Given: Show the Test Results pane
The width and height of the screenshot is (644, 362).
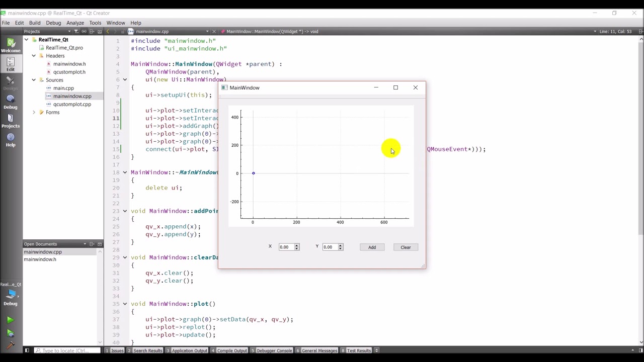Looking at the screenshot, I should click(356, 350).
